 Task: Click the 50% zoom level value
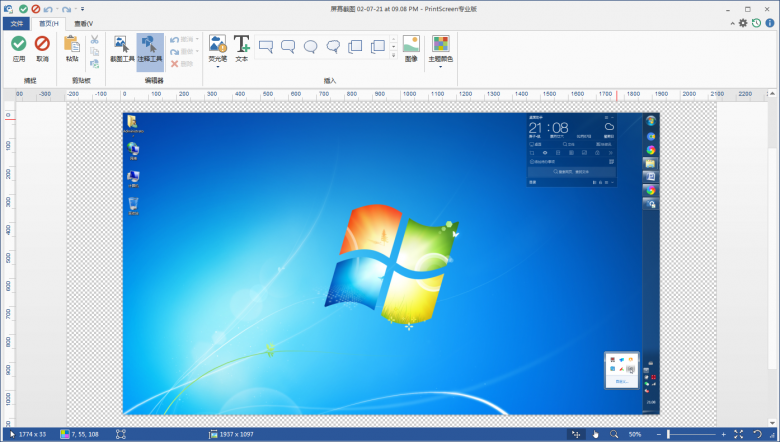click(x=635, y=434)
